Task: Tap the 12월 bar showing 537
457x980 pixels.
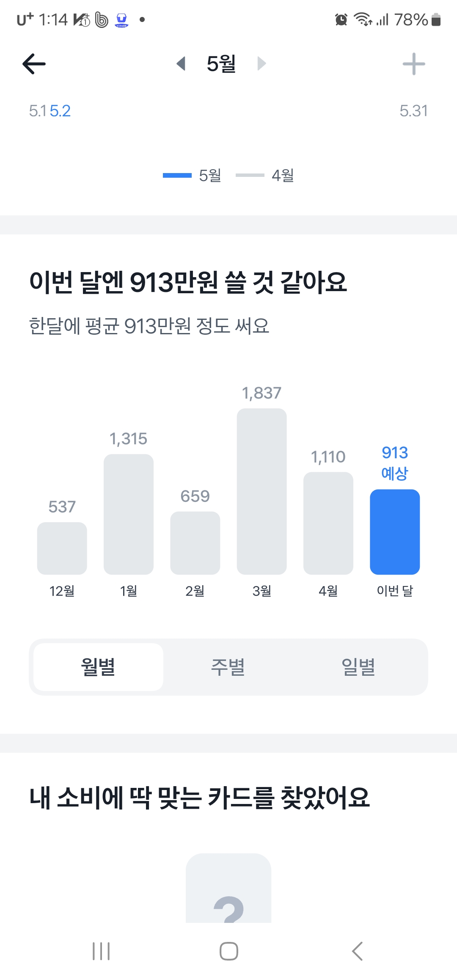Action: coord(62,548)
